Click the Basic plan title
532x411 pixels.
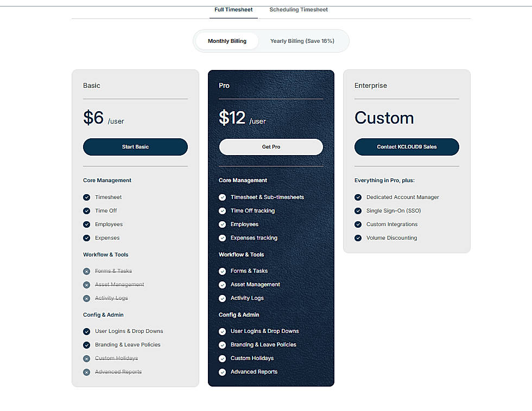coord(92,85)
